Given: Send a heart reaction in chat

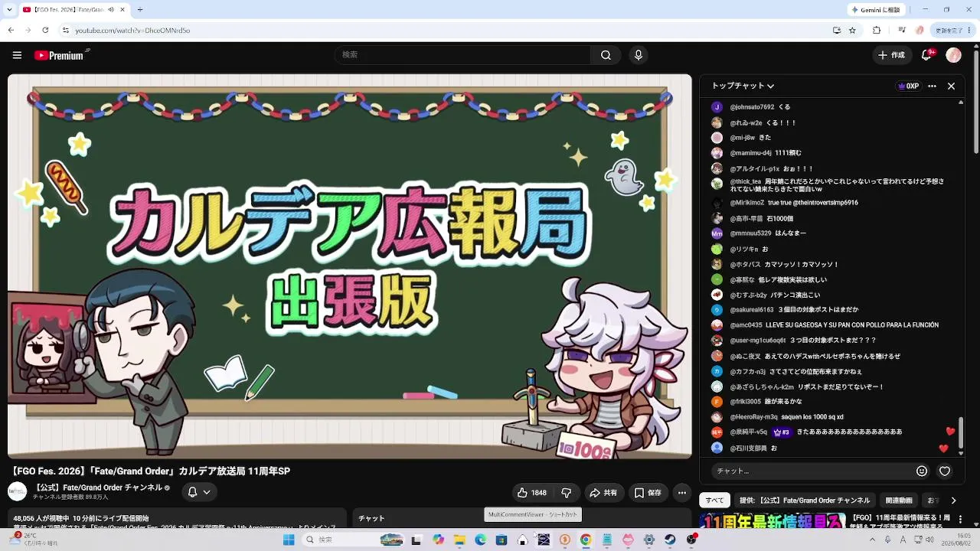Looking at the screenshot, I should (x=945, y=471).
